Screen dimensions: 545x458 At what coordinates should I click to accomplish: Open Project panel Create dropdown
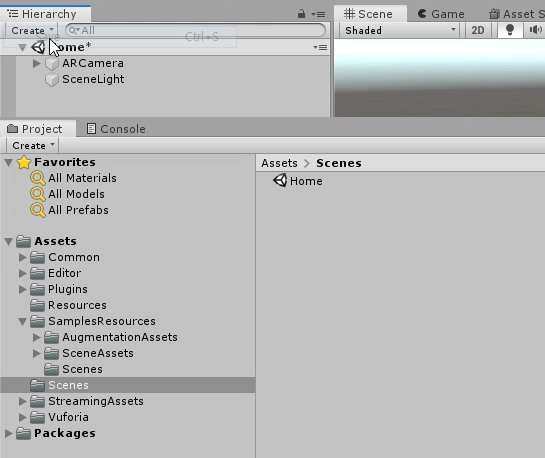(x=33, y=146)
